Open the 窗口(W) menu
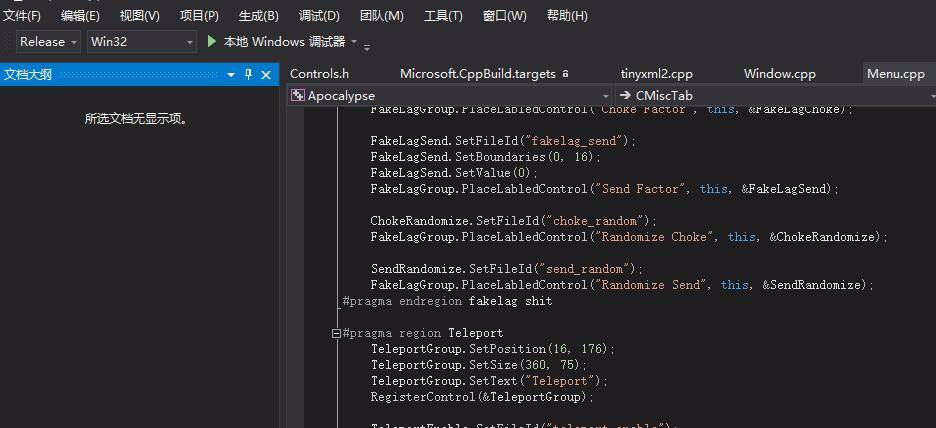 point(505,16)
